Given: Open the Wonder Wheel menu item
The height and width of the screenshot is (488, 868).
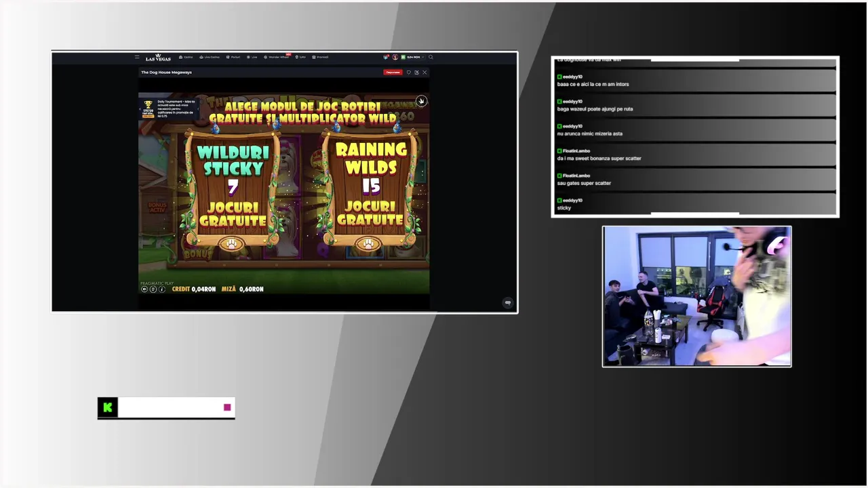Looking at the screenshot, I should (276, 57).
